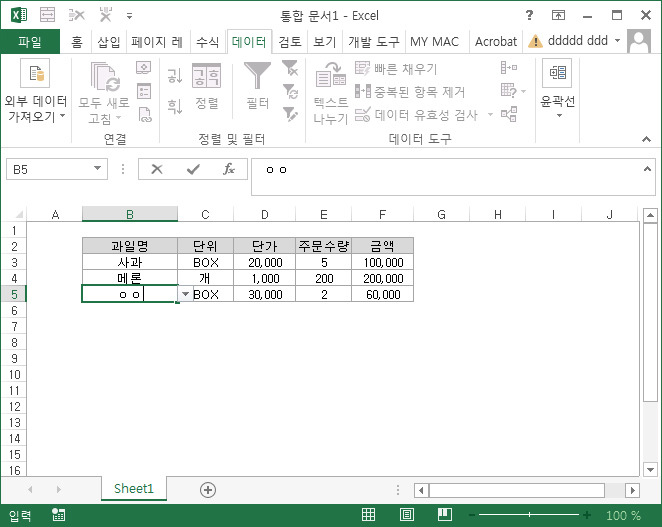The width and height of the screenshot is (662, 527).
Task: Click the macro record status icon
Action: [x=59, y=515]
